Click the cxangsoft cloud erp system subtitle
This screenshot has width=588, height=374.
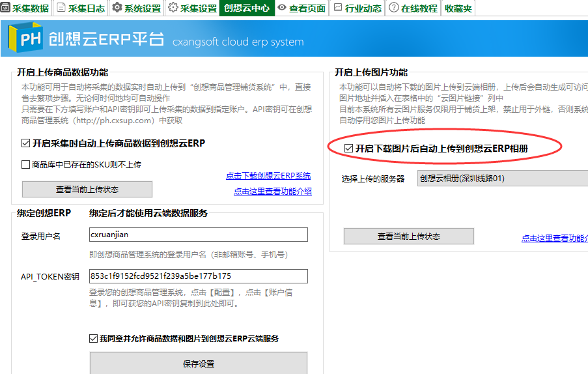click(x=238, y=42)
